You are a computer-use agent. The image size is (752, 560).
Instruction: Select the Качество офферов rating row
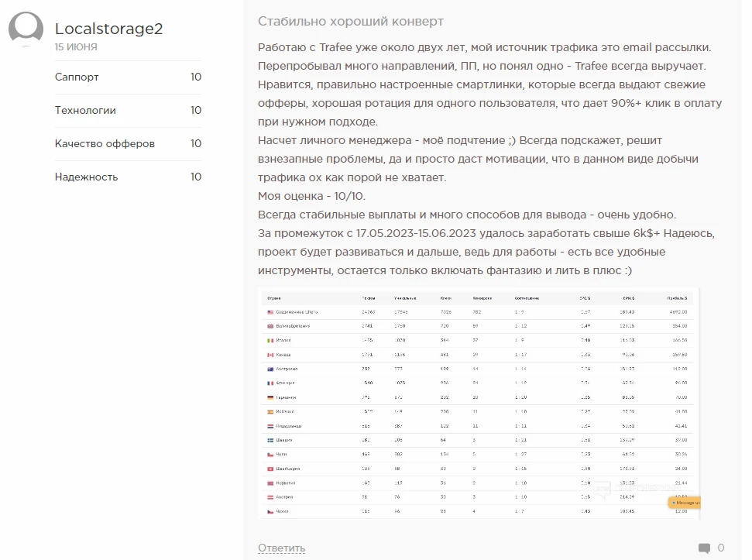pos(128,144)
